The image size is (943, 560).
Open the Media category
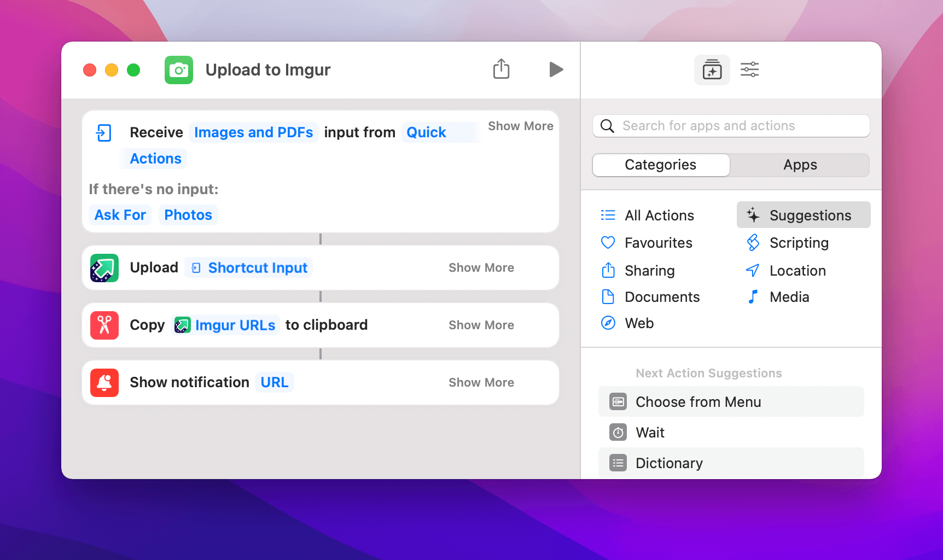789,297
